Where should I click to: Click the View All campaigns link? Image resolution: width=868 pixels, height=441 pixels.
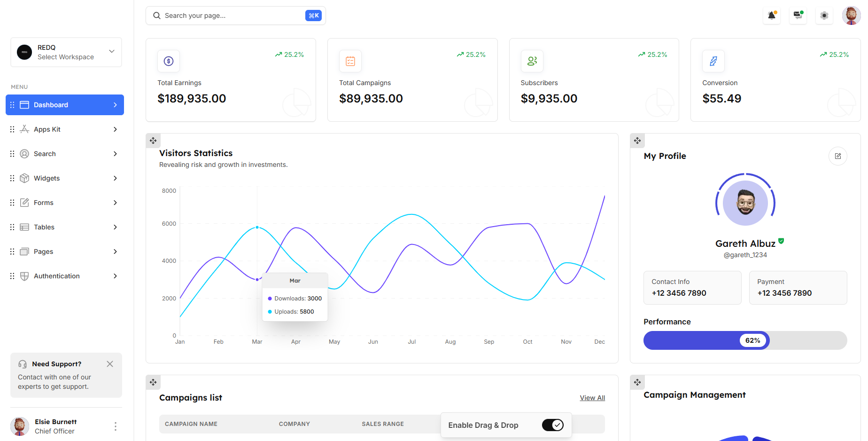[x=592, y=398]
